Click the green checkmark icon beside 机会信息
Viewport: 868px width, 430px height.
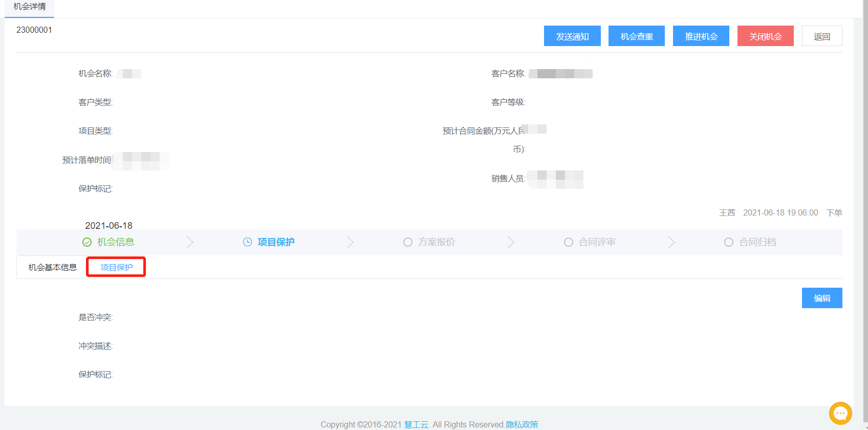tap(87, 242)
